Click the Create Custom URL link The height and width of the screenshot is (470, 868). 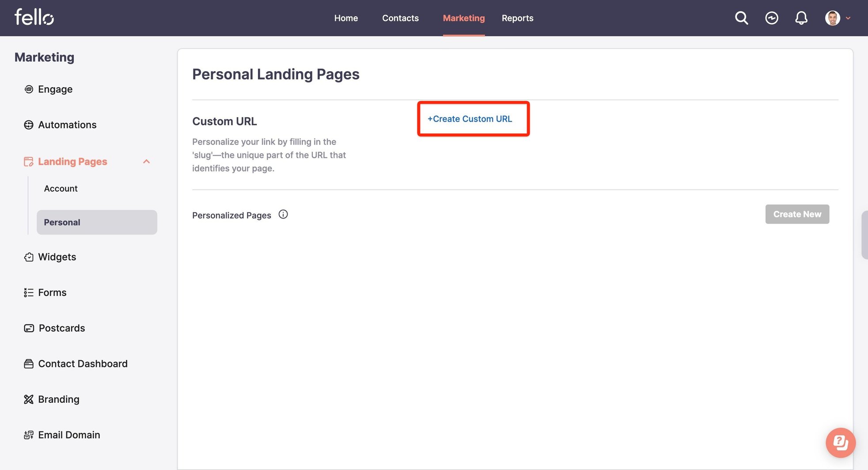[x=470, y=118]
